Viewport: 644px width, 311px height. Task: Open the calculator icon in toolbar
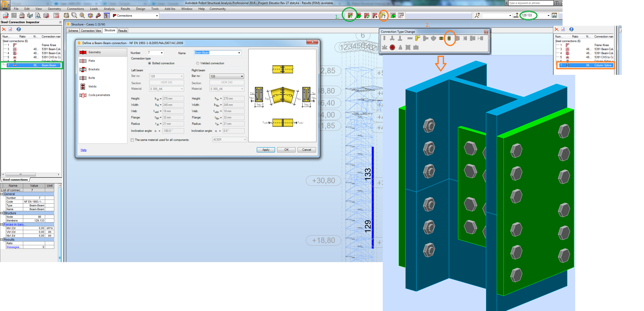click(x=56, y=16)
